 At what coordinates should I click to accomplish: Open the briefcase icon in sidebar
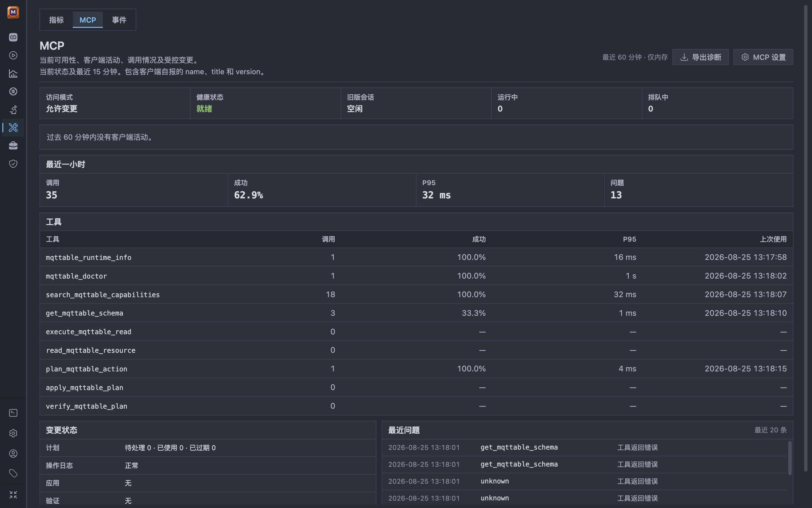13,145
